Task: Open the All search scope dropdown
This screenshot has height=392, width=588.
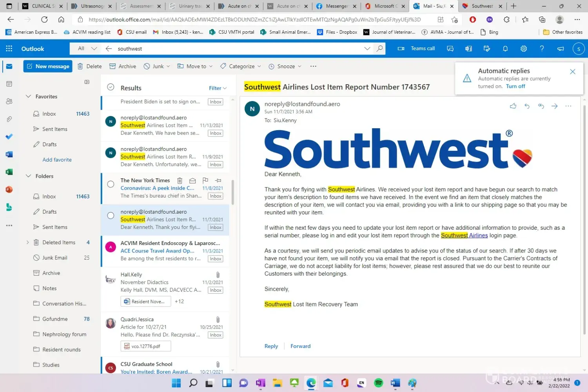Action: coord(87,49)
